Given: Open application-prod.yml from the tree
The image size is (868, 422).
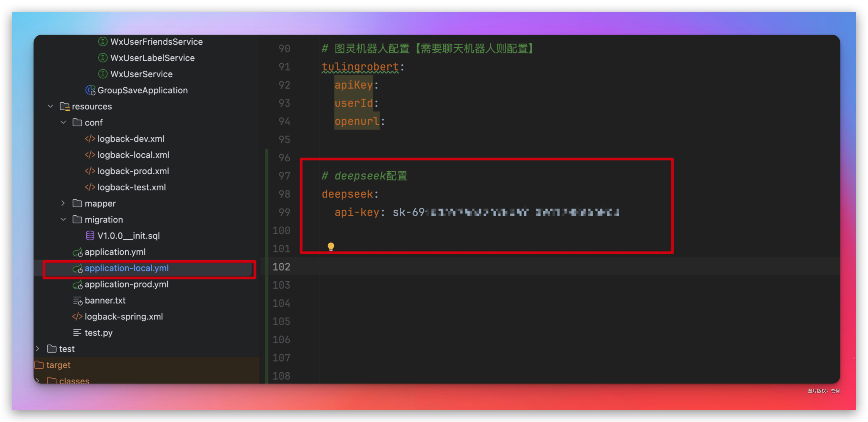Looking at the screenshot, I should pyautogui.click(x=126, y=284).
